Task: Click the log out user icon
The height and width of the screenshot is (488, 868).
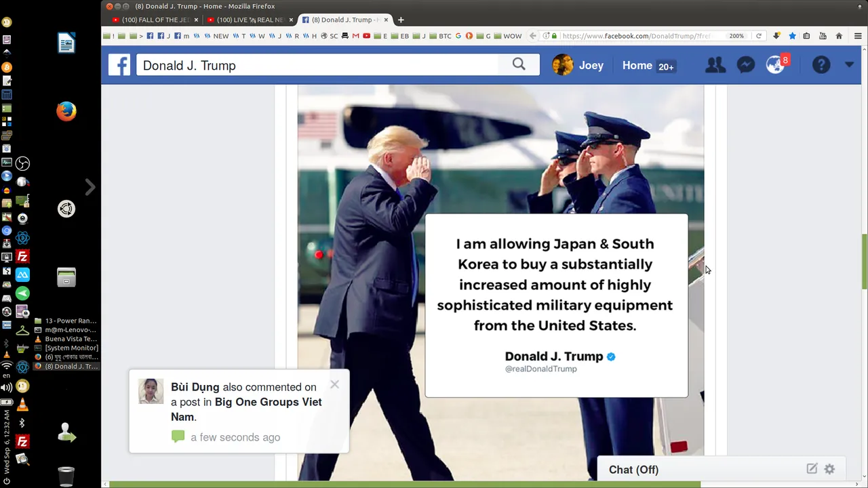Action: coord(66,432)
